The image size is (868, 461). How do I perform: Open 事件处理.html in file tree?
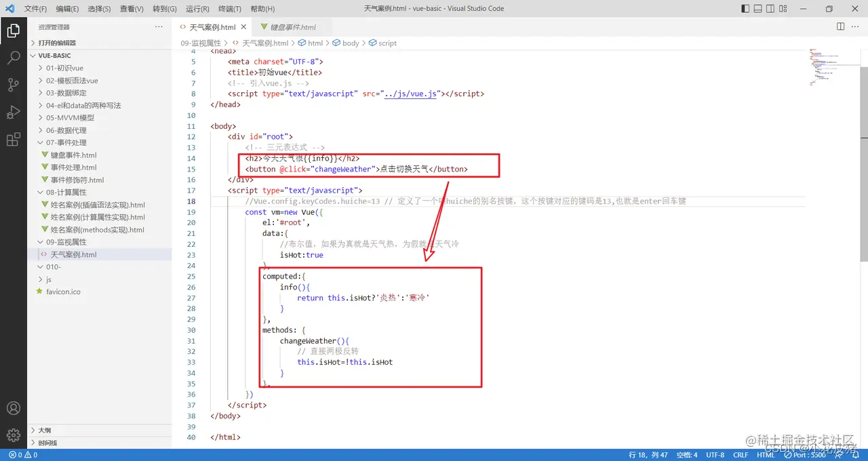(100, 167)
